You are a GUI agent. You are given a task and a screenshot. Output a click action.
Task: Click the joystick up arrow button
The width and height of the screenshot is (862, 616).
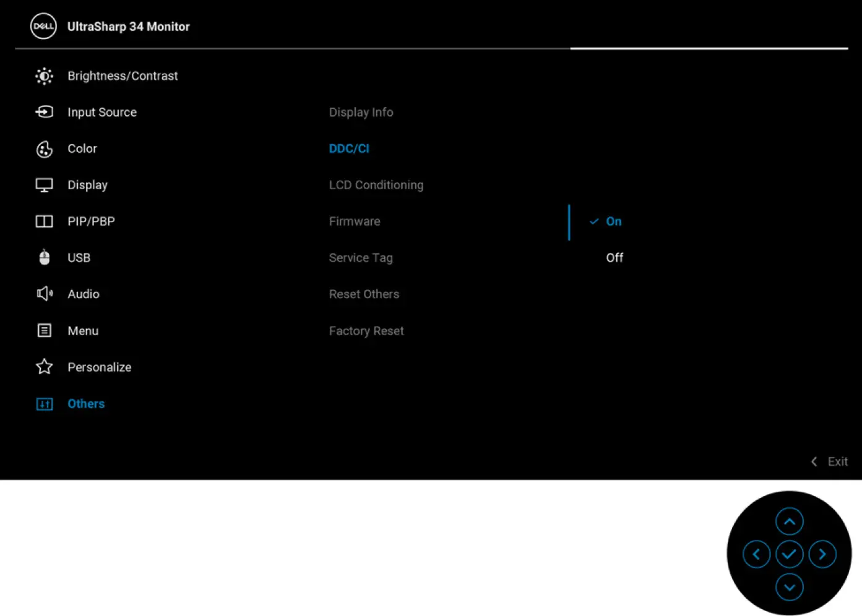tap(789, 521)
